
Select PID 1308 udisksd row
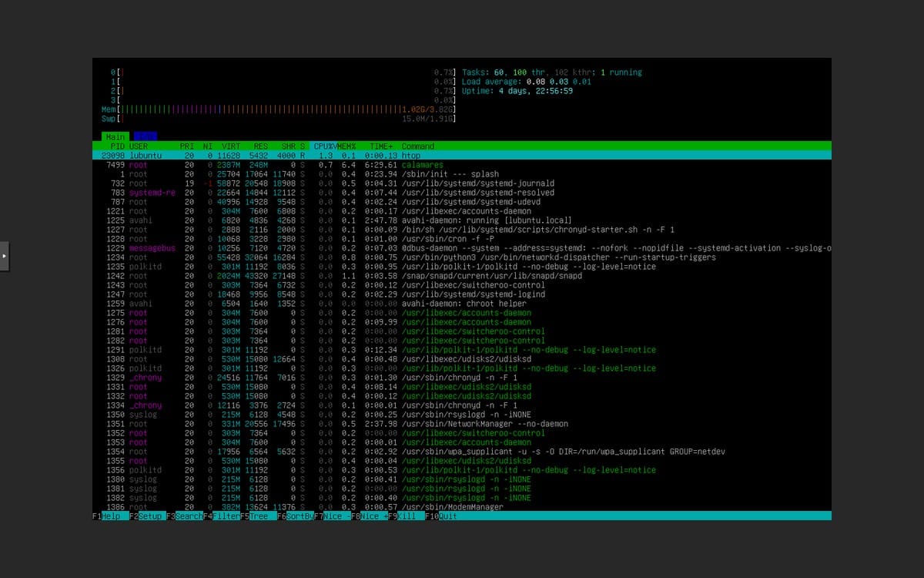[462, 358]
